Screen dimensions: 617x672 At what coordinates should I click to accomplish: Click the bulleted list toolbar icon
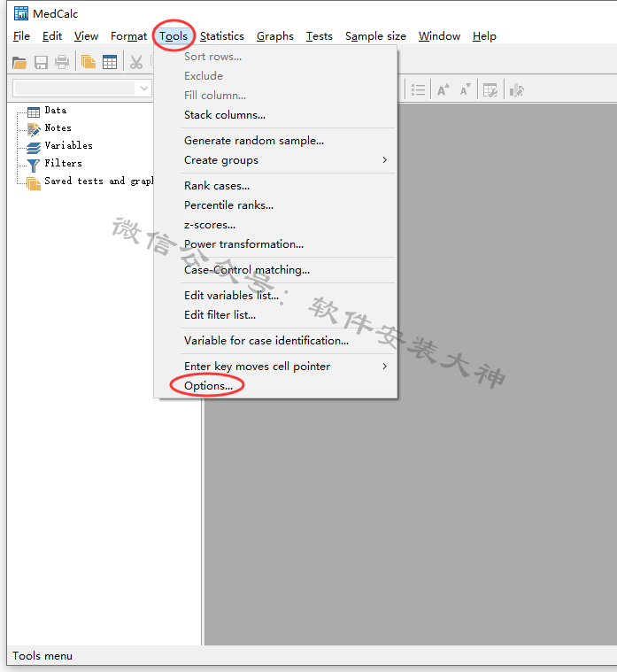click(x=418, y=90)
